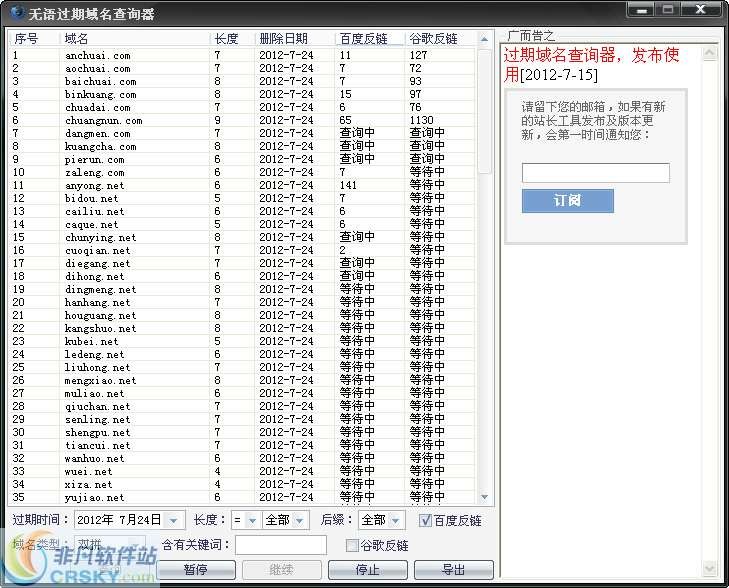Minimize the 无语过期域名查询器 window

click(x=642, y=10)
